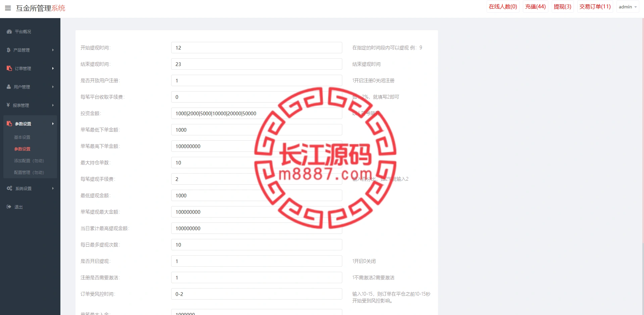Open the admin user dropdown
This screenshot has width=644, height=315.
628,7
